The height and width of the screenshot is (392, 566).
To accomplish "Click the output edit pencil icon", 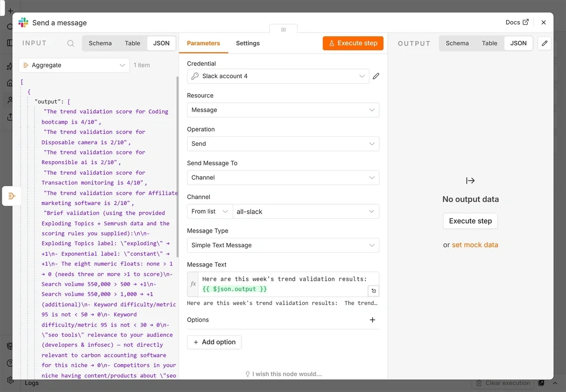I will click(x=544, y=43).
